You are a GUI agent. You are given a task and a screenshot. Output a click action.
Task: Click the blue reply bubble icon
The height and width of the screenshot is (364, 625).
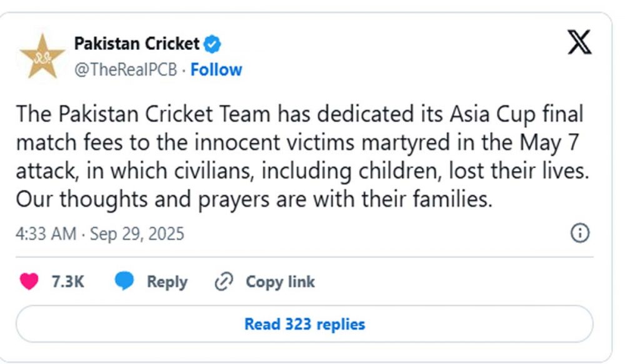125,282
